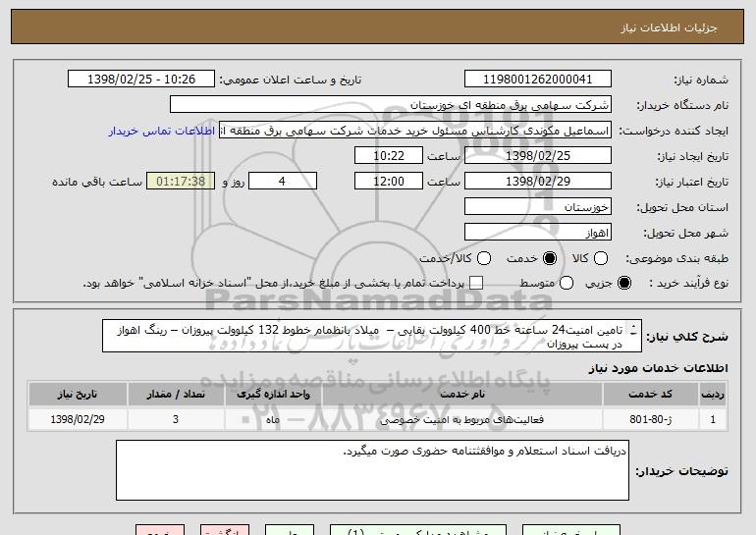
Task: Click the تاریخ اعتبار نیاز date field
Action: [536, 182]
